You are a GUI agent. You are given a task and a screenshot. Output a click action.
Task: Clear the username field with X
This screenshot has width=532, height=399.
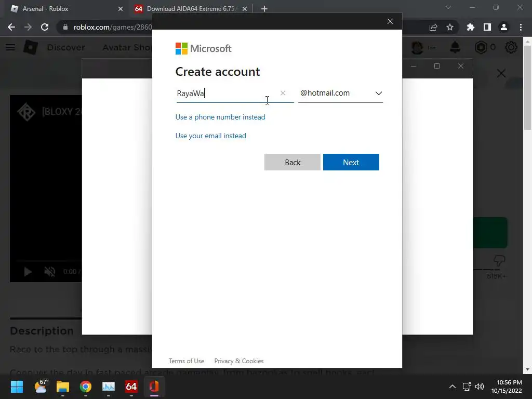283,93
